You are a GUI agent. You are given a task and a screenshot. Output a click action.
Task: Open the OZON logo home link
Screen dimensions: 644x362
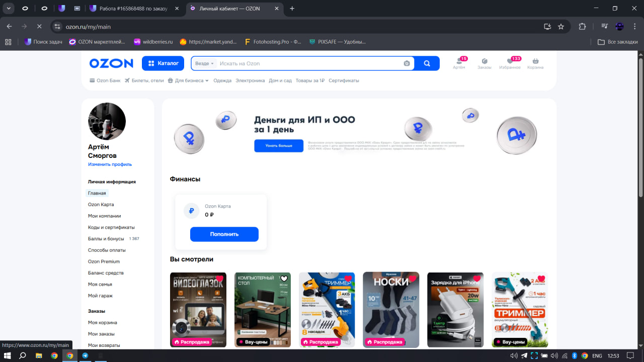click(x=111, y=63)
